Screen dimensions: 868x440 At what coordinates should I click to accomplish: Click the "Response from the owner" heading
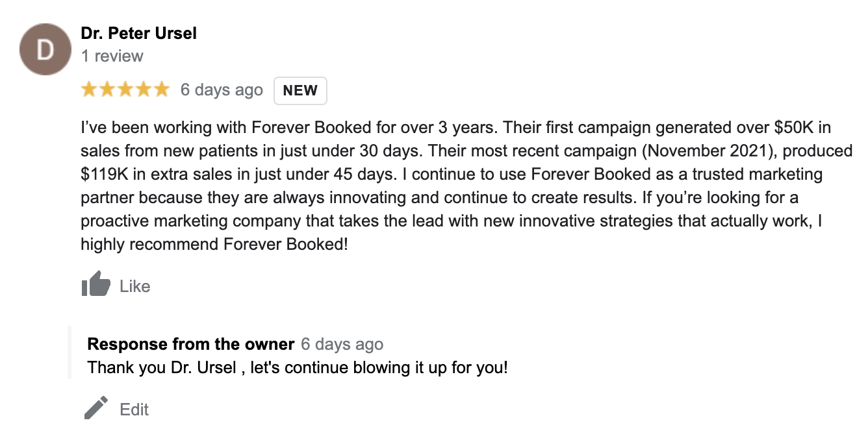(x=191, y=344)
